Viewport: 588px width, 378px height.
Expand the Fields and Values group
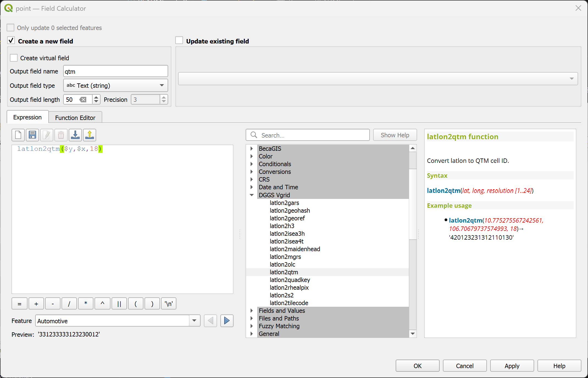pos(252,311)
